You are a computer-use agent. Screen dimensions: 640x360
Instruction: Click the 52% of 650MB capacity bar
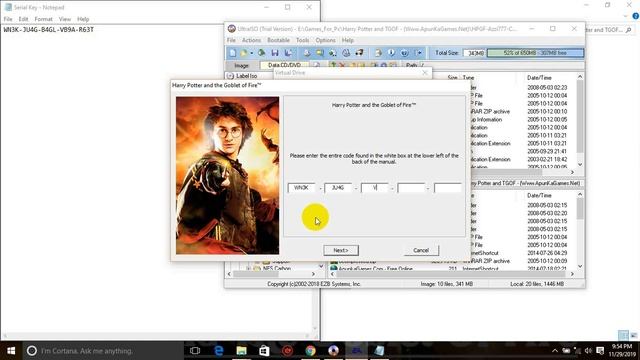[x=535, y=53]
